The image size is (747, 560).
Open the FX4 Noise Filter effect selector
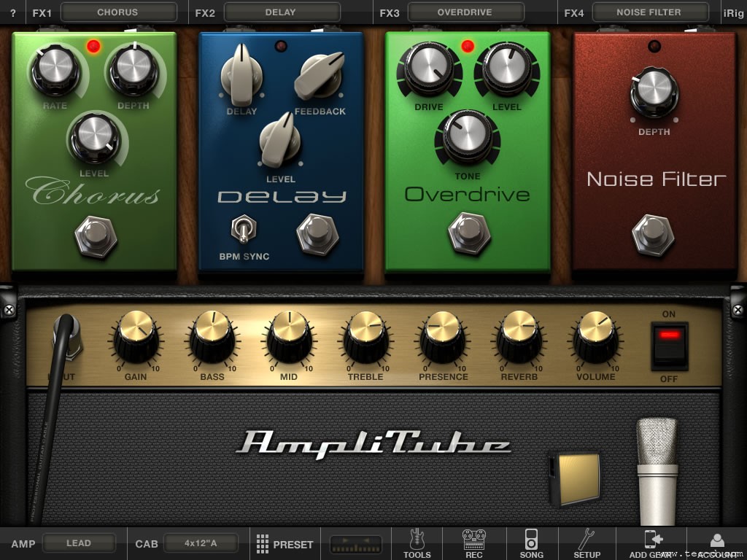[650, 12]
